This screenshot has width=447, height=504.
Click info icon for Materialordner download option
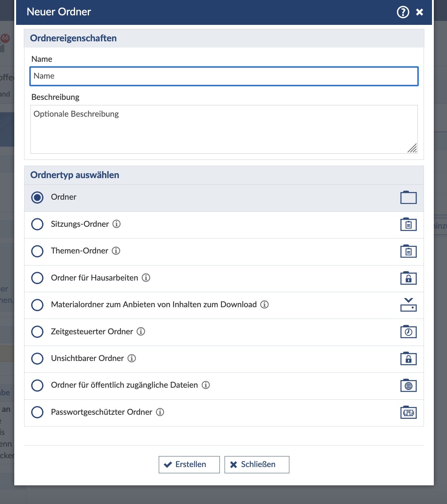264,304
